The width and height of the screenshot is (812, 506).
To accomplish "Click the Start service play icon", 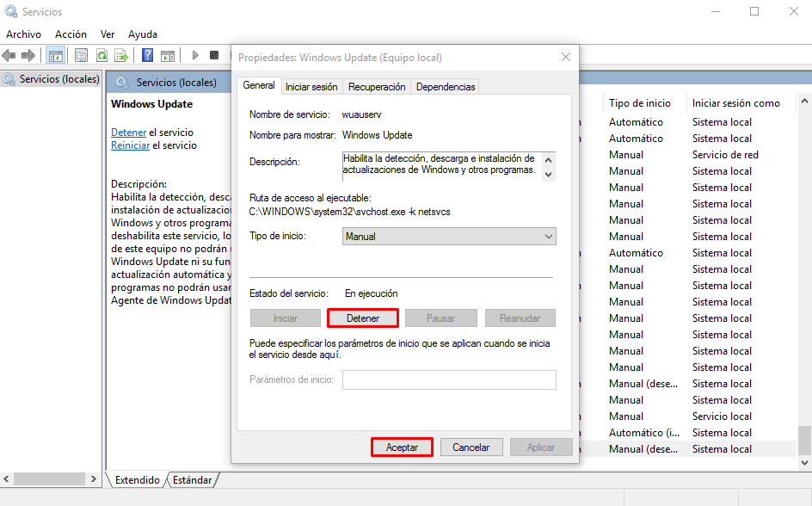I will (x=195, y=55).
